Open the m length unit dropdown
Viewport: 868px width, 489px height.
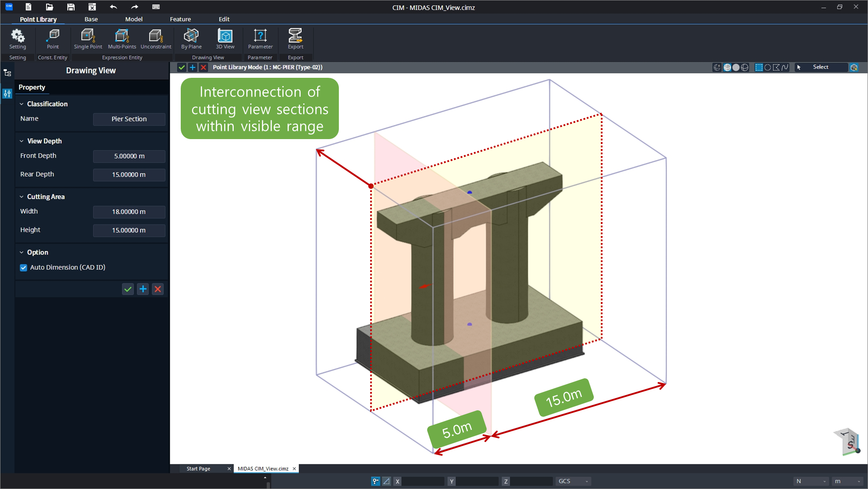point(847,481)
